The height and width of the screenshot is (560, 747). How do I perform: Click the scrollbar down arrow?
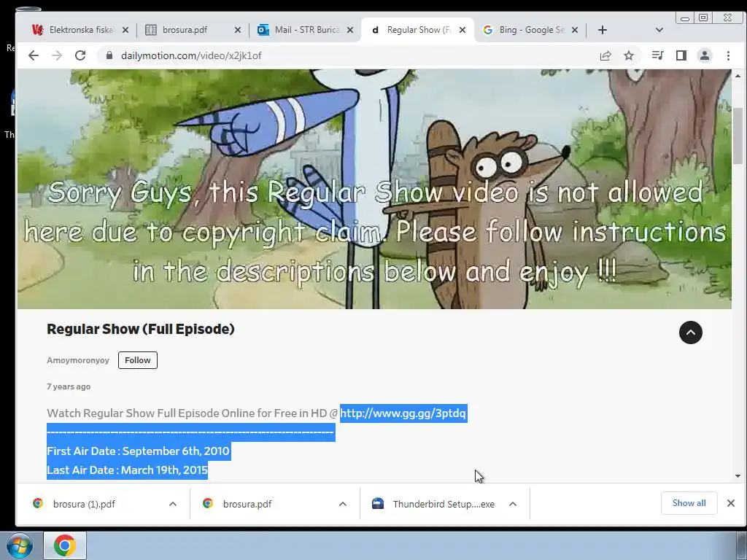[738, 476]
